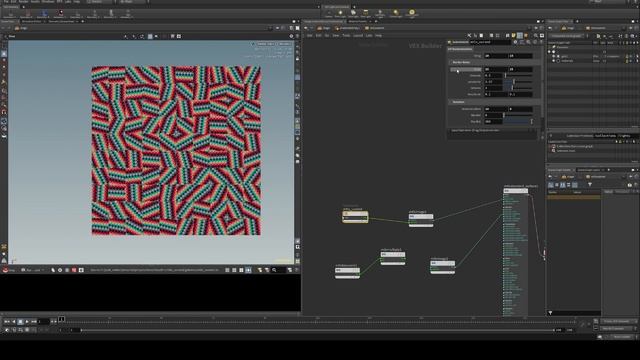640x360 pixels.
Task: Click the funnel icon at lower-right panel bottom
Action: point(550,313)
